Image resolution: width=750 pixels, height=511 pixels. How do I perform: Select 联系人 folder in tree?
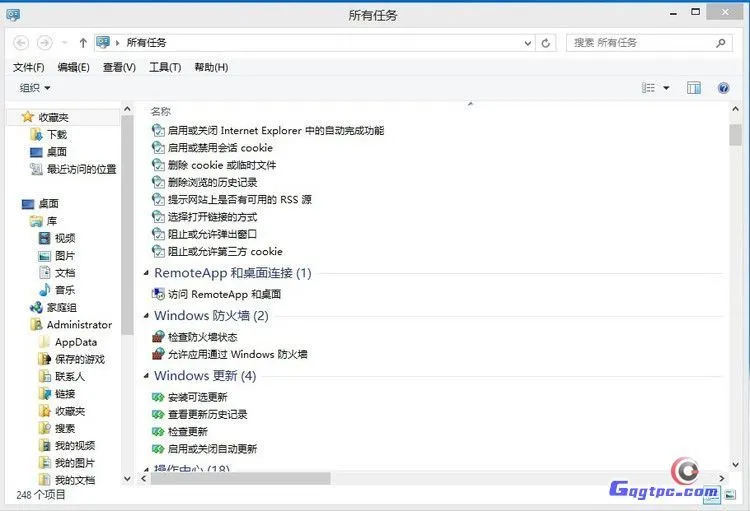pyautogui.click(x=70, y=377)
